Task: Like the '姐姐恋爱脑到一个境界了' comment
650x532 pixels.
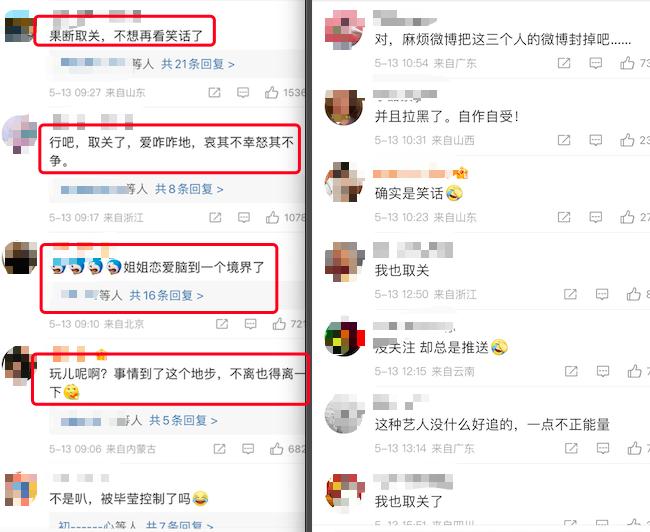Action: pyautogui.click(x=279, y=324)
